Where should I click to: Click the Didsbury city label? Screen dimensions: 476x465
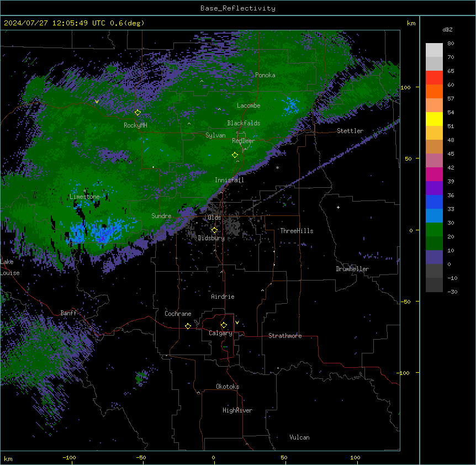click(211, 238)
